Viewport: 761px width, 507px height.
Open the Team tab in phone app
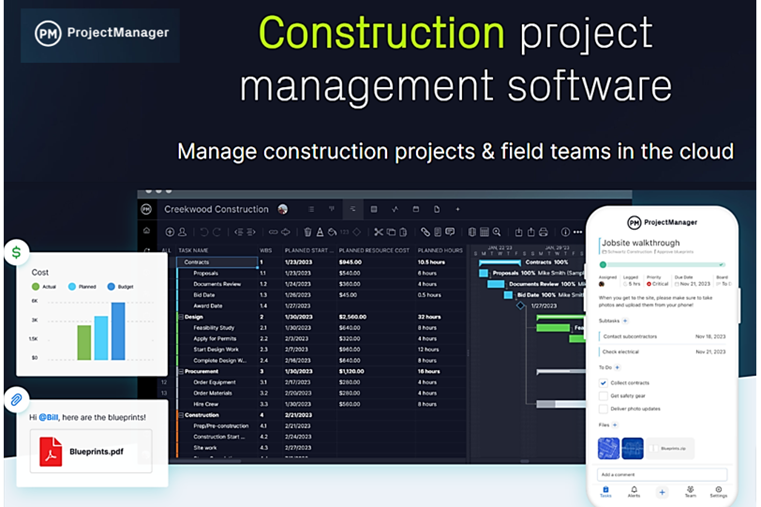[x=690, y=492]
